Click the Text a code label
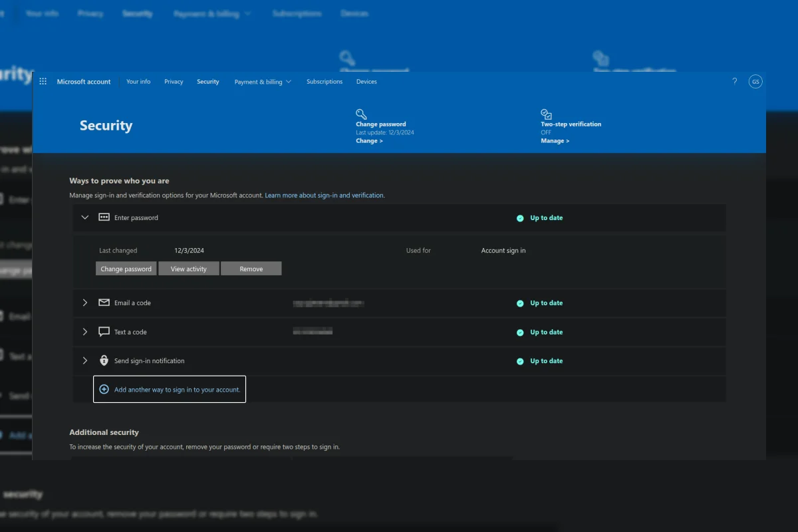The image size is (798, 532). pos(130,332)
